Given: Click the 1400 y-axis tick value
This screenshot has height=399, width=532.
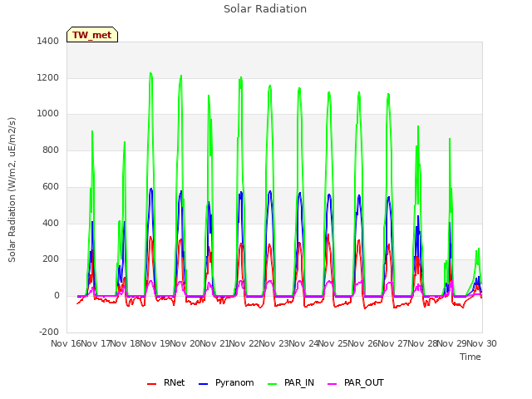Looking at the screenshot, I should coord(48,41).
